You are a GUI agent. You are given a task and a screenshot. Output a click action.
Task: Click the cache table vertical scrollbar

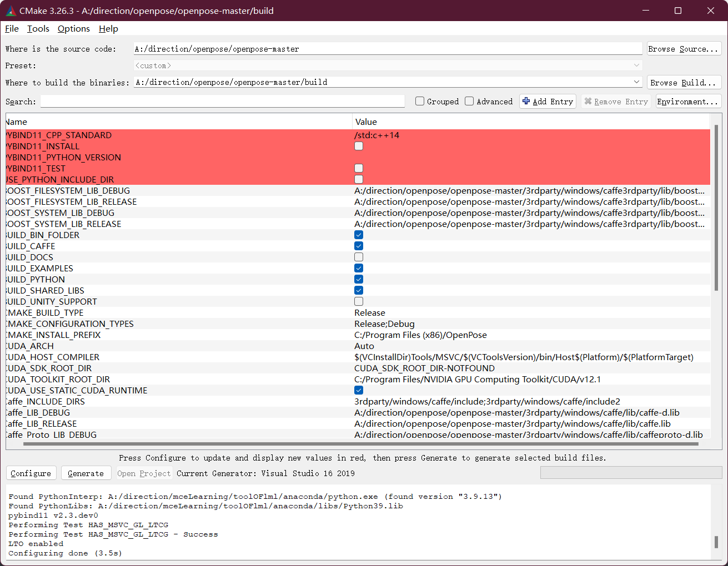pyautogui.click(x=716, y=208)
